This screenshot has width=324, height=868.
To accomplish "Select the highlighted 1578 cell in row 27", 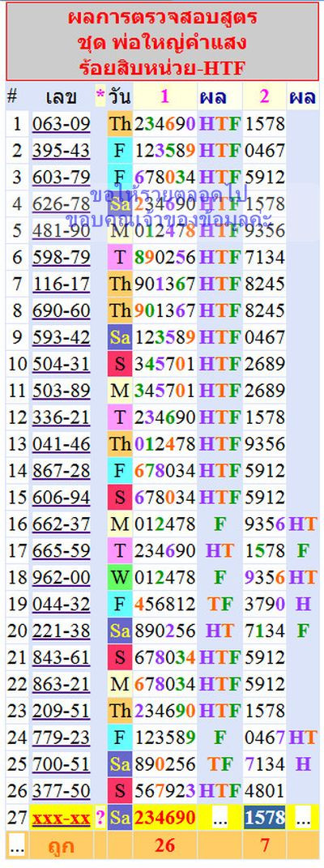I will (264, 817).
